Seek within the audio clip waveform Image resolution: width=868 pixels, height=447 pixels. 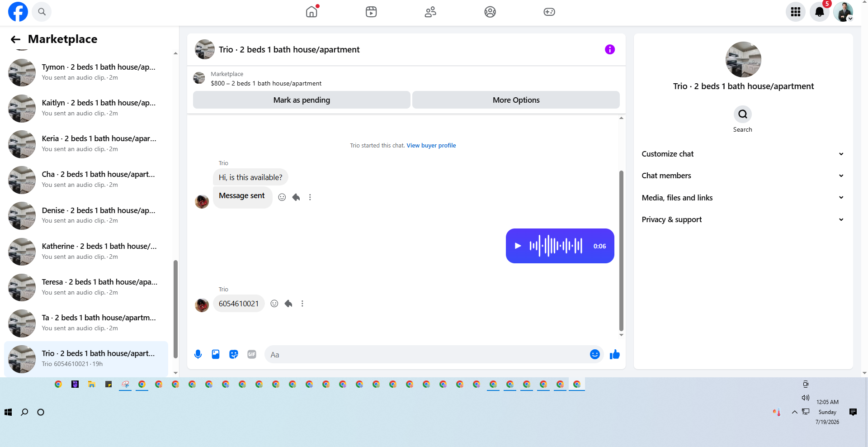[x=556, y=246]
